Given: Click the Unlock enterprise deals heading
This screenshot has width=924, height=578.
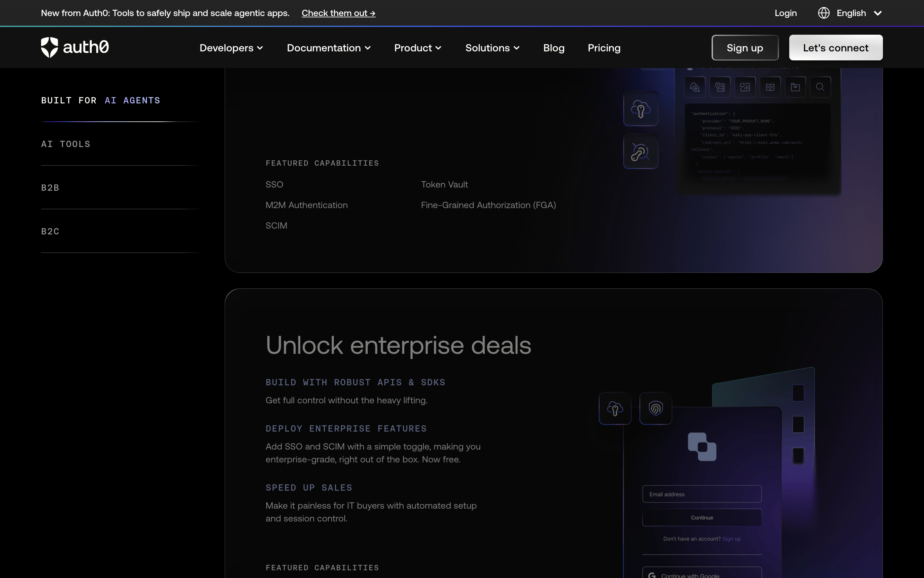Looking at the screenshot, I should tap(398, 345).
